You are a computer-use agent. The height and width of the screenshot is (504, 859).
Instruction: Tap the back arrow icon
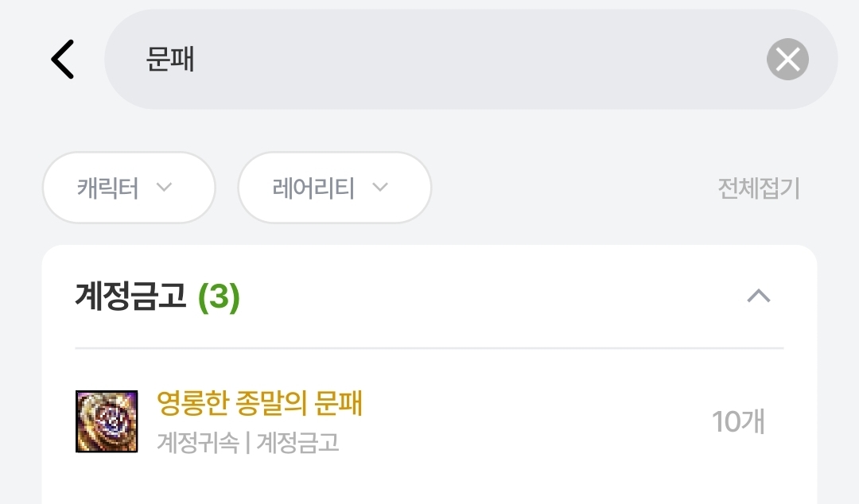(62, 59)
